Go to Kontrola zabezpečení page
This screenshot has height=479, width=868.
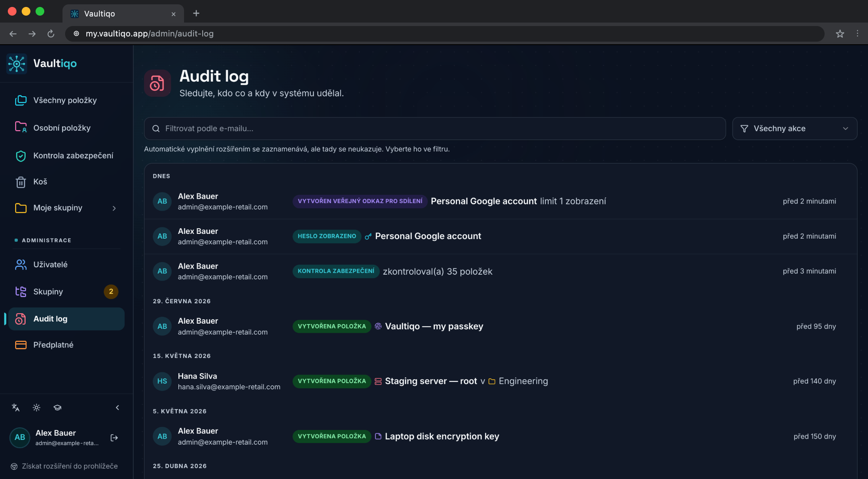[66, 156]
